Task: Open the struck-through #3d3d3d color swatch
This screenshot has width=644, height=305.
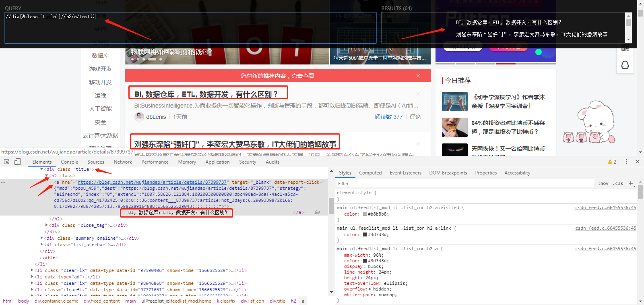Action: click(365, 261)
